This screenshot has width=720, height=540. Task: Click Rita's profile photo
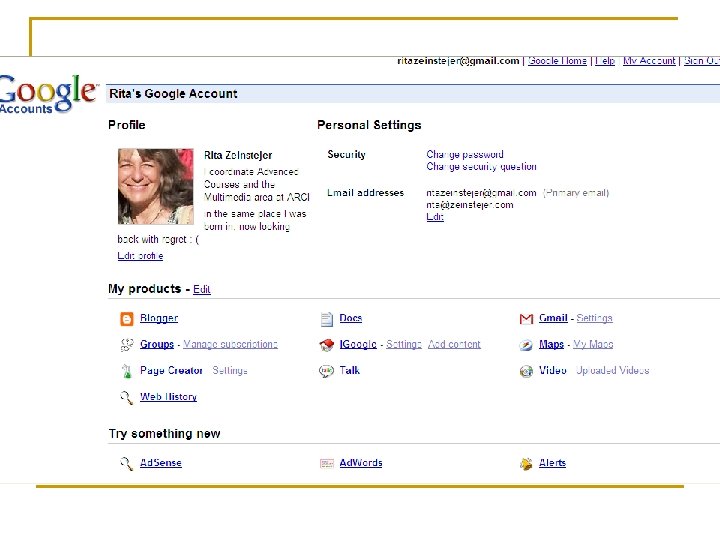[x=156, y=186]
